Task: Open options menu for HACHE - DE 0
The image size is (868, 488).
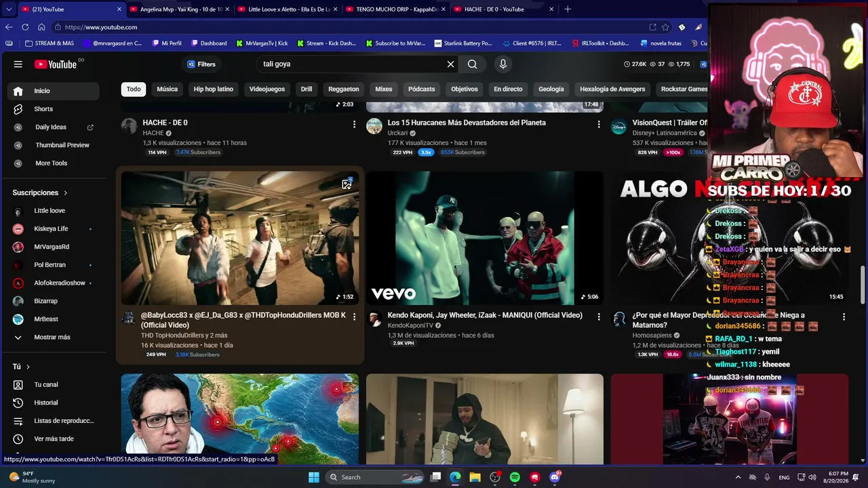Action: (x=354, y=125)
